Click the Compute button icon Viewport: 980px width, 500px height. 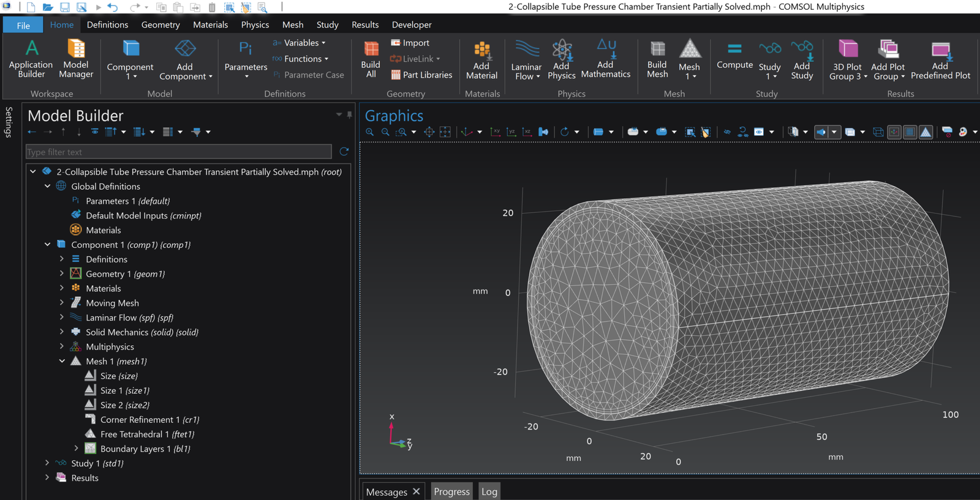pyautogui.click(x=734, y=49)
